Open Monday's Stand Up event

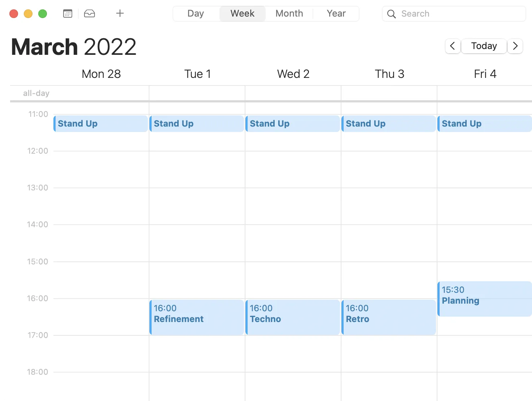pyautogui.click(x=100, y=124)
